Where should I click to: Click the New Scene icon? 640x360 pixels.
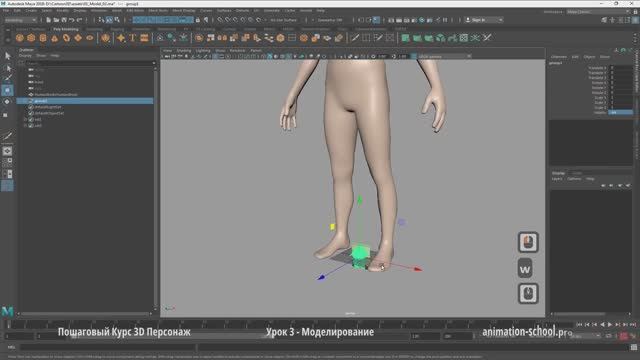pyautogui.click(x=48, y=20)
